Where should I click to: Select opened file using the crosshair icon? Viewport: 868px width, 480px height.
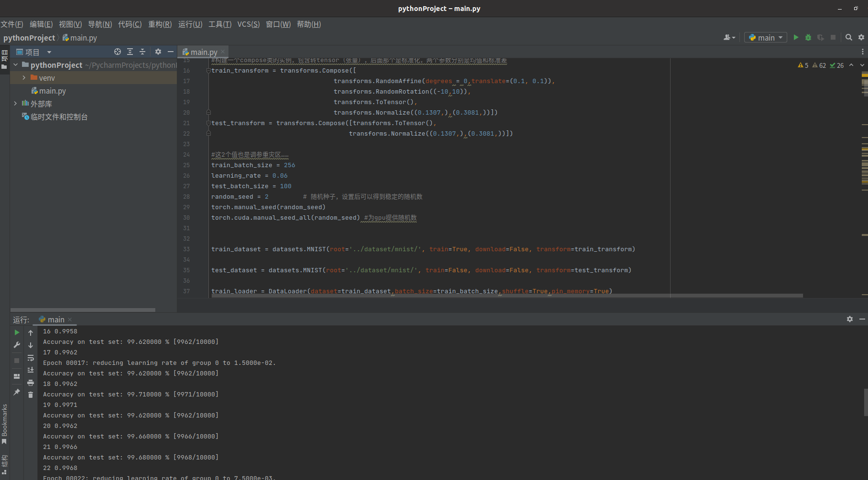[x=118, y=52]
